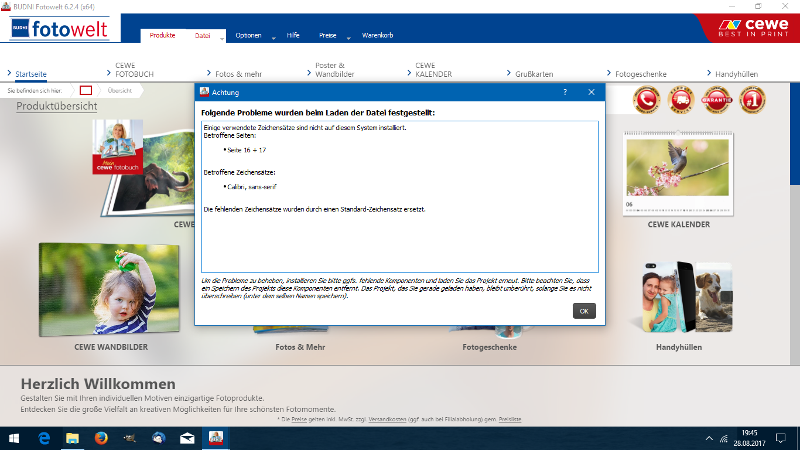800x450 pixels.
Task: Open the Fotogeschenke navigation category
Action: 640,74
